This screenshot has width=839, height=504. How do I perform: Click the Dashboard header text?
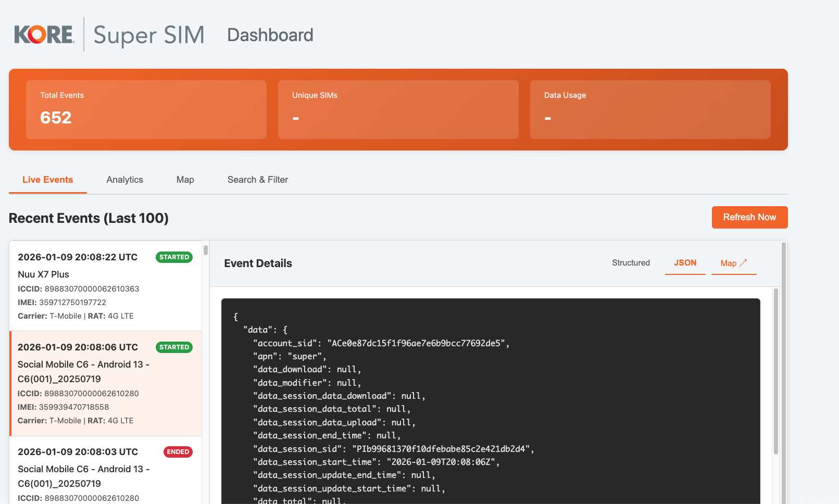coord(270,35)
